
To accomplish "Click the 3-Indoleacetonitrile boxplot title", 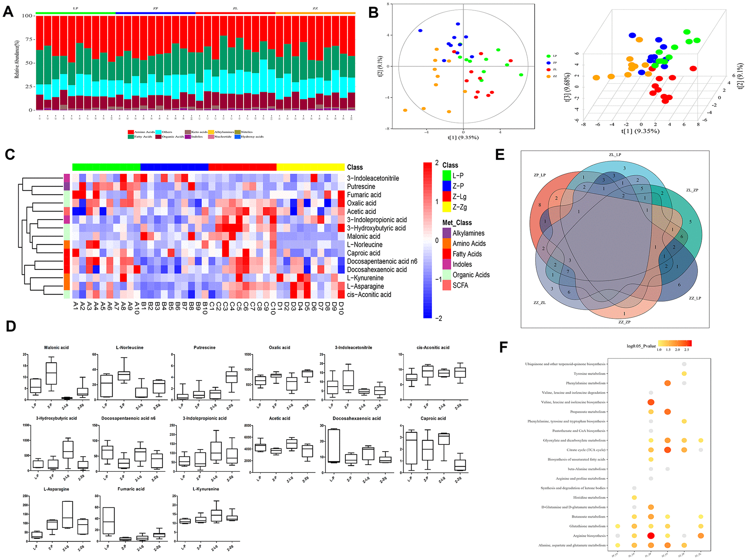I will pos(353,348).
